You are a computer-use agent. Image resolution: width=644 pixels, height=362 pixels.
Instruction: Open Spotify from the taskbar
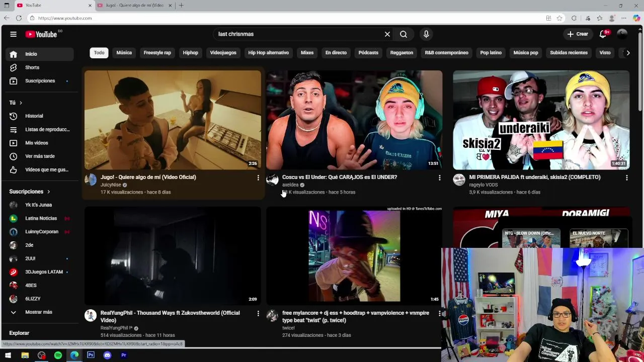coord(58,355)
